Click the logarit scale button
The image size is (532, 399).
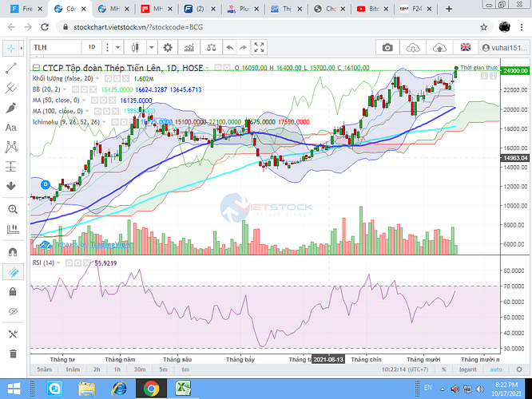467,369
